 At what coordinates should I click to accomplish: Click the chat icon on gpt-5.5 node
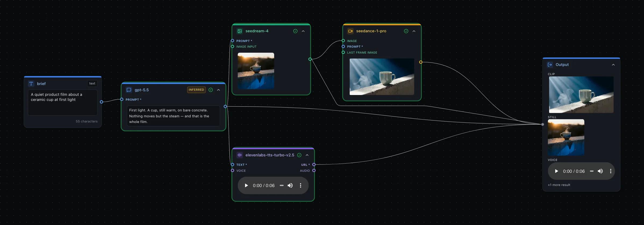[129, 90]
